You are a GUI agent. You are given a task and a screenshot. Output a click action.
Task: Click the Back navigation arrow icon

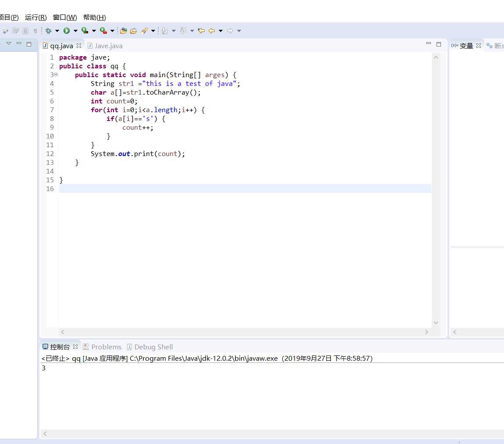(x=212, y=31)
